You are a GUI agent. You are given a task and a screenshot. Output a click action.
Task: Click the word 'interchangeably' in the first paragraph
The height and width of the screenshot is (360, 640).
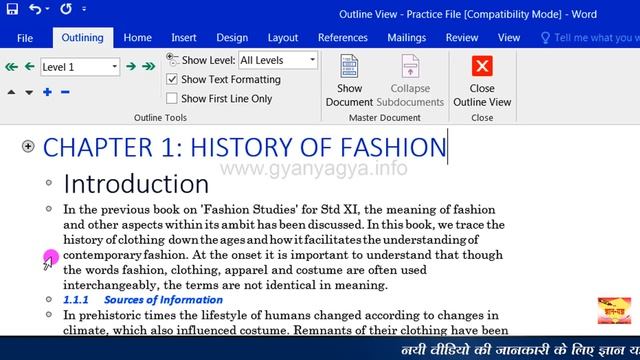point(111,285)
